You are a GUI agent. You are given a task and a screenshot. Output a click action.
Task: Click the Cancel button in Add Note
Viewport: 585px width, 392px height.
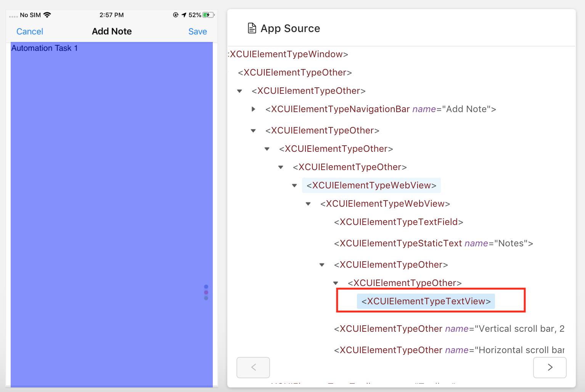coord(29,31)
